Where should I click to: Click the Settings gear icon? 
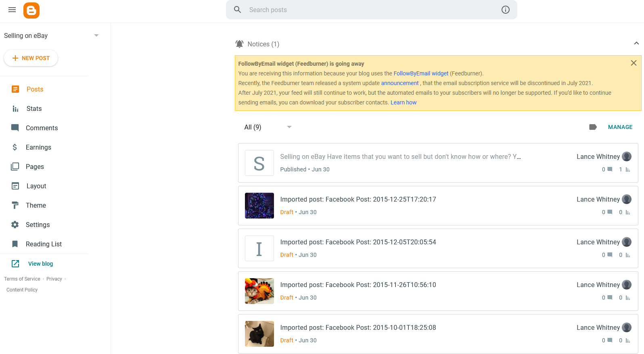[x=15, y=225]
